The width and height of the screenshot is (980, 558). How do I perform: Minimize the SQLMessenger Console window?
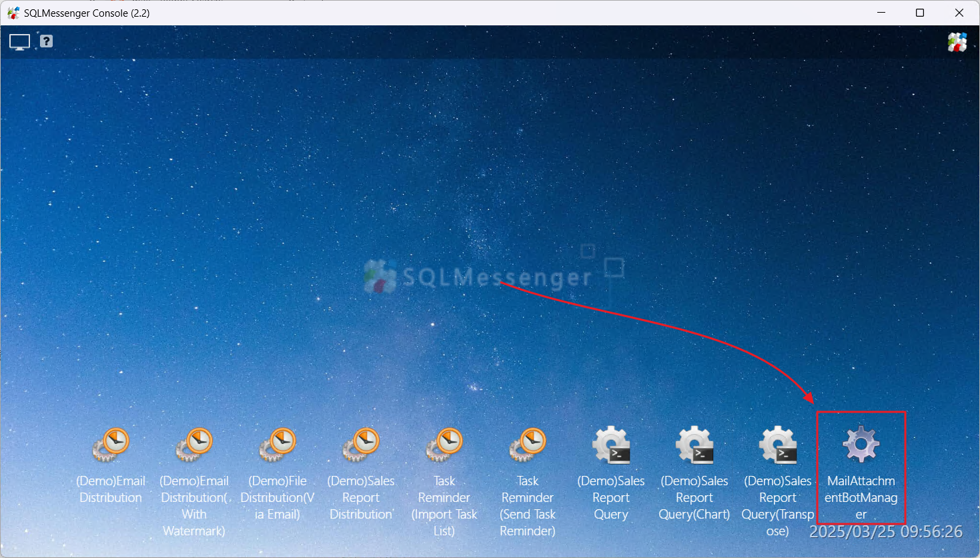tap(881, 13)
